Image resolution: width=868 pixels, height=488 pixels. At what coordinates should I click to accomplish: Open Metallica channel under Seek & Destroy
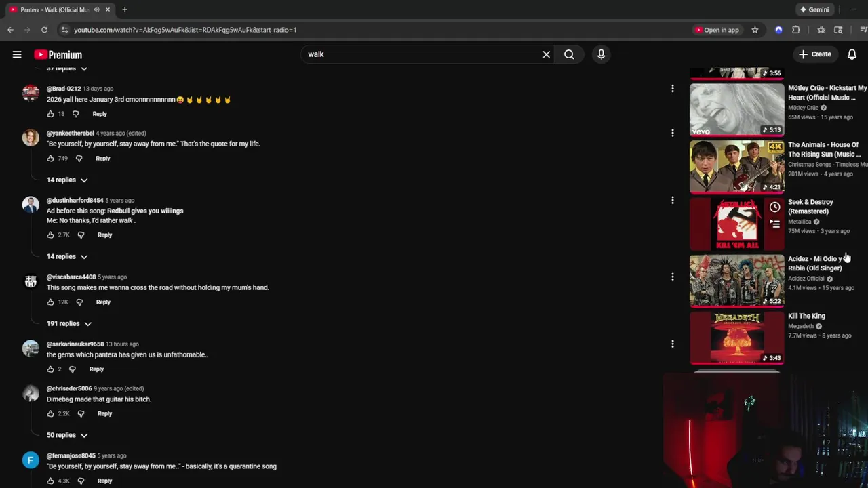(800, 222)
